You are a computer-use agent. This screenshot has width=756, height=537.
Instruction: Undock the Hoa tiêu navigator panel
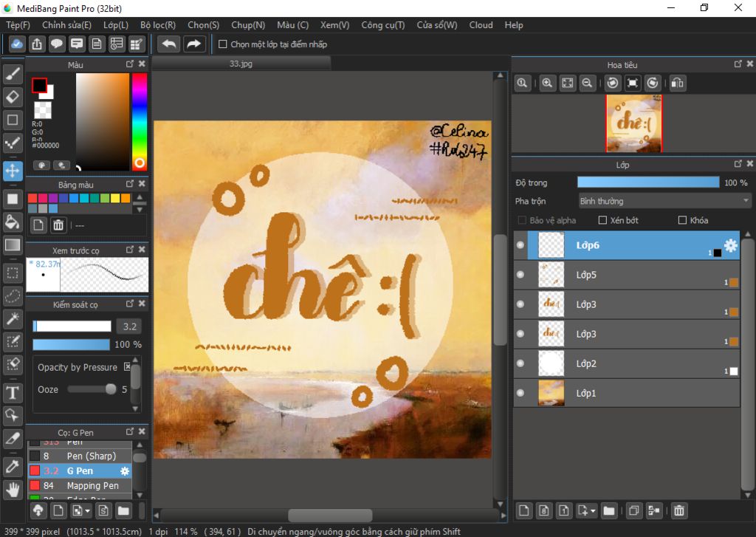(x=738, y=64)
